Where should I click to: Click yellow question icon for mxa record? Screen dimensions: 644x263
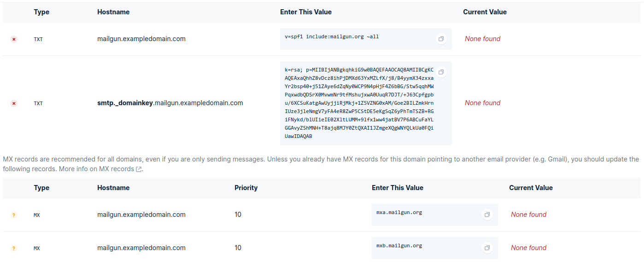[14, 215]
